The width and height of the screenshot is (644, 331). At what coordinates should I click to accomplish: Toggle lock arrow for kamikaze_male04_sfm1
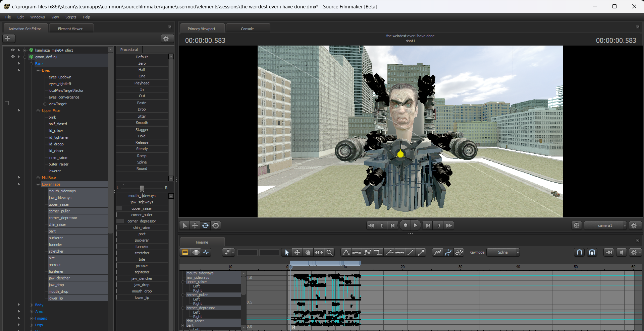tap(19, 50)
